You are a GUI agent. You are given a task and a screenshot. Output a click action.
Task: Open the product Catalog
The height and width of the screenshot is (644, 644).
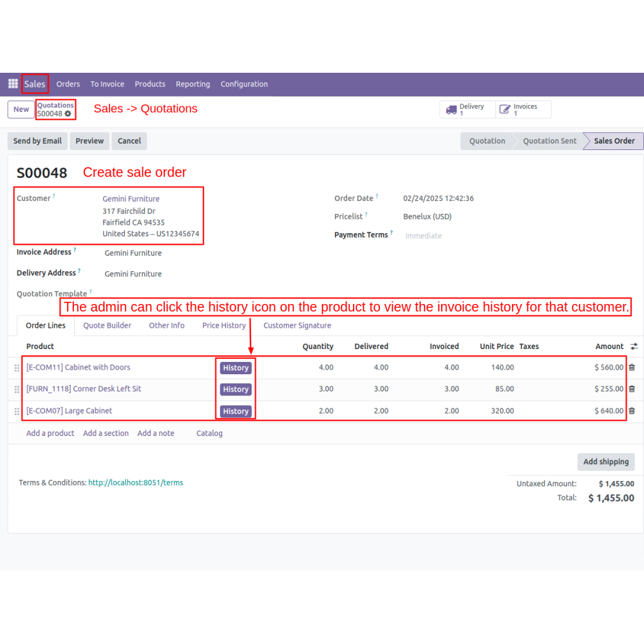point(209,433)
